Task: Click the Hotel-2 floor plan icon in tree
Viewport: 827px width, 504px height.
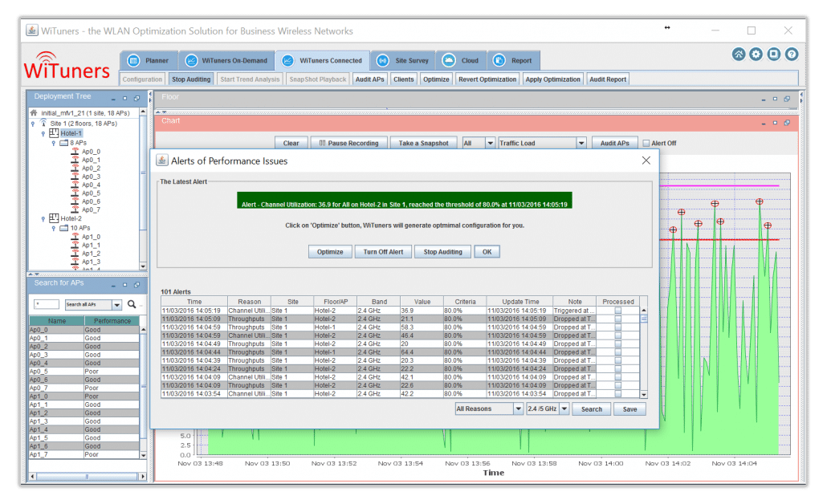Action: (x=54, y=218)
